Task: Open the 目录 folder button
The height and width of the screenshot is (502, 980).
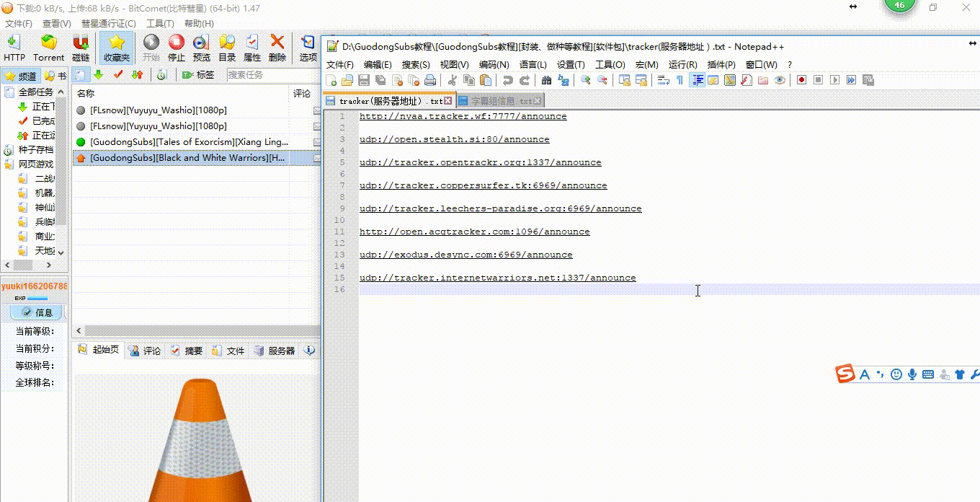Action: (x=227, y=48)
